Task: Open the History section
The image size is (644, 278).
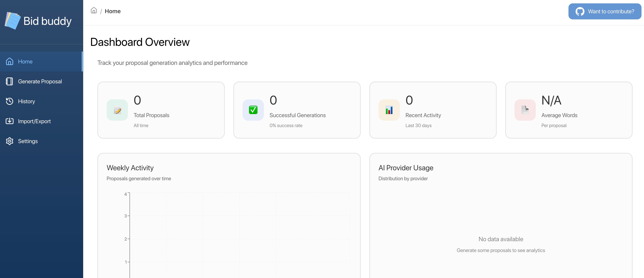Action: (26, 101)
